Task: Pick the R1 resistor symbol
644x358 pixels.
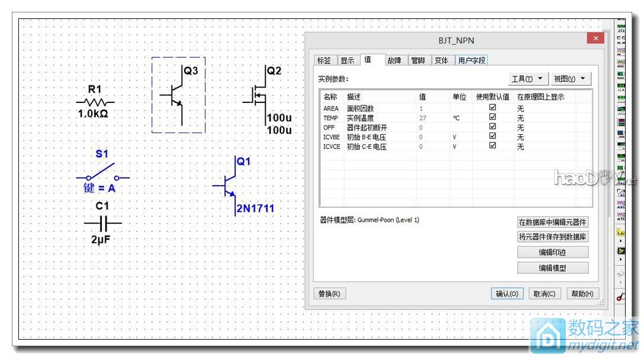Action: coord(95,102)
